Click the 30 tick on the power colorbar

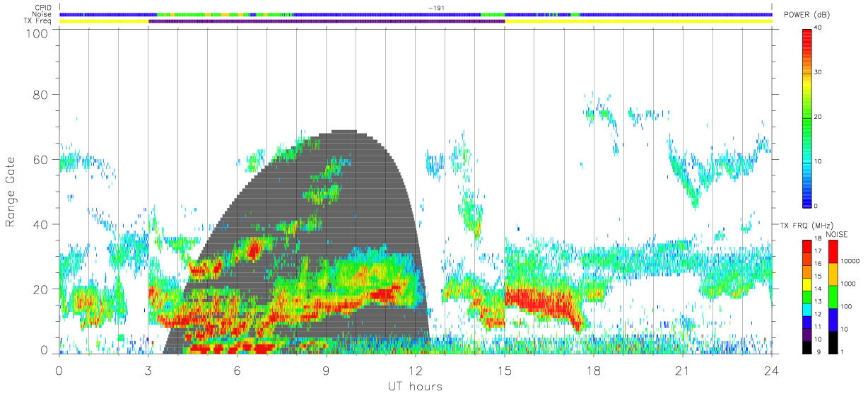coord(818,72)
